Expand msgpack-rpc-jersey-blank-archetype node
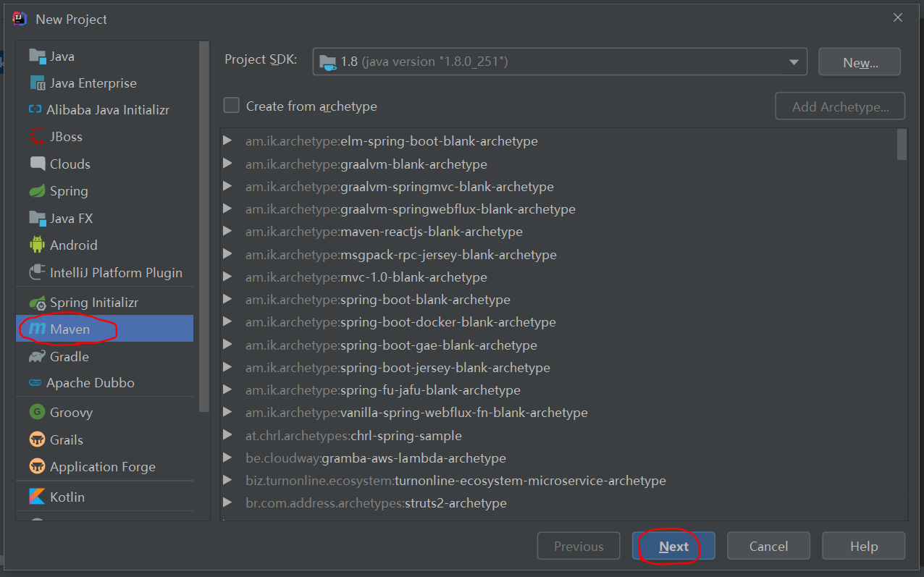This screenshot has height=577, width=924. [x=227, y=254]
